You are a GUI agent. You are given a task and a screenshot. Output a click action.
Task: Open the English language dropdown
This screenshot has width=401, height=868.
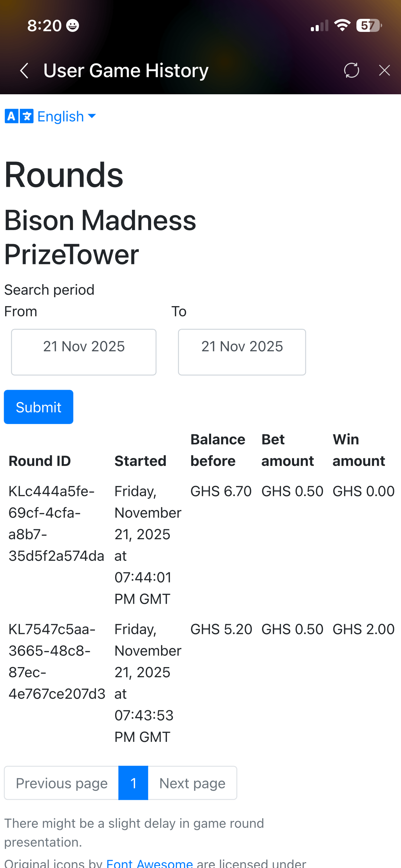click(x=66, y=117)
